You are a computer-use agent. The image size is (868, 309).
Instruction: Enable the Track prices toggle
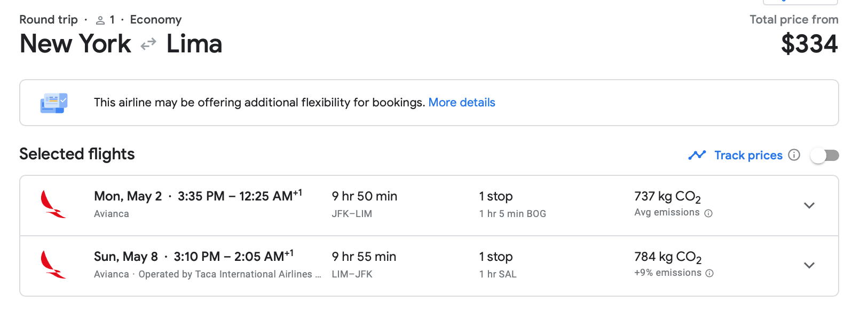pos(825,156)
